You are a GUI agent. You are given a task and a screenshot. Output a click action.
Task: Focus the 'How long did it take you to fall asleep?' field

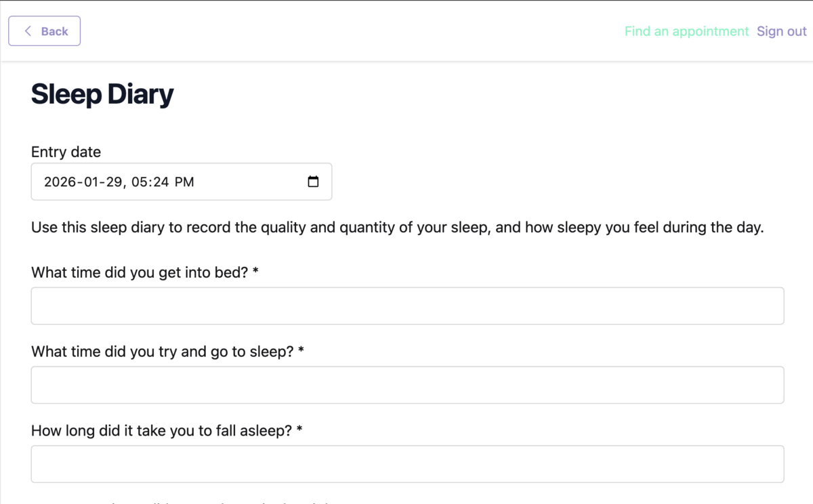(406, 463)
